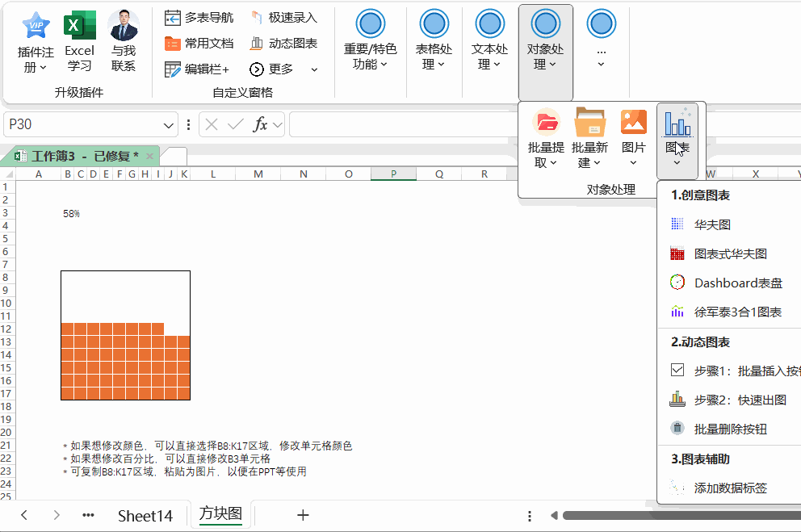Switch to Sheet14 tab

click(x=145, y=516)
